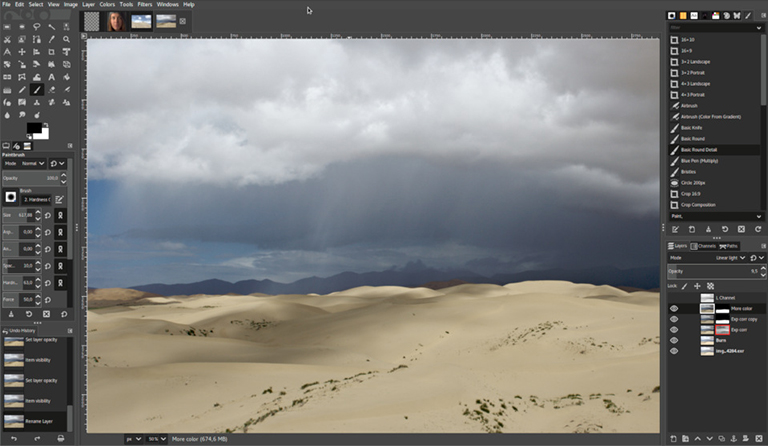Click the black foreground color swatch
The width and height of the screenshot is (768, 446).
tap(34, 128)
